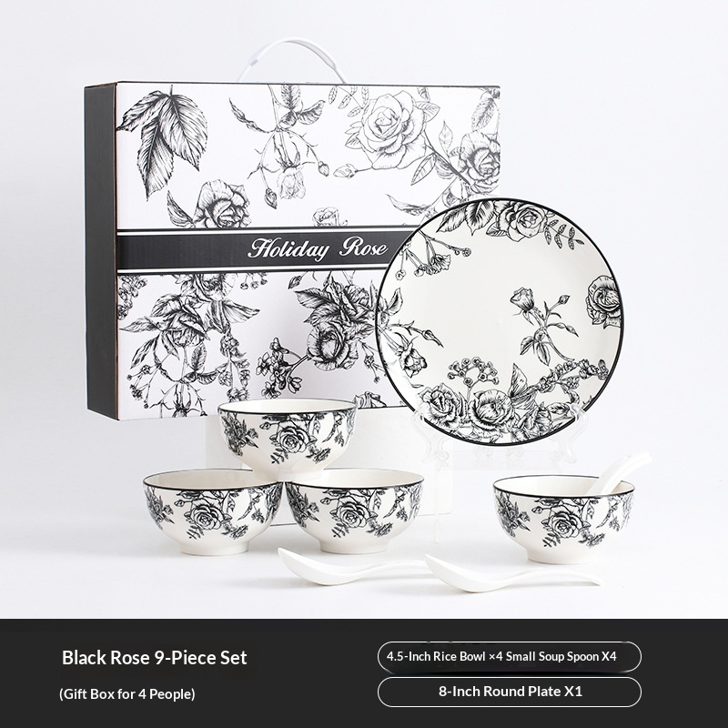
Task: Select the top stacked rice bowl
Action: (x=288, y=439)
